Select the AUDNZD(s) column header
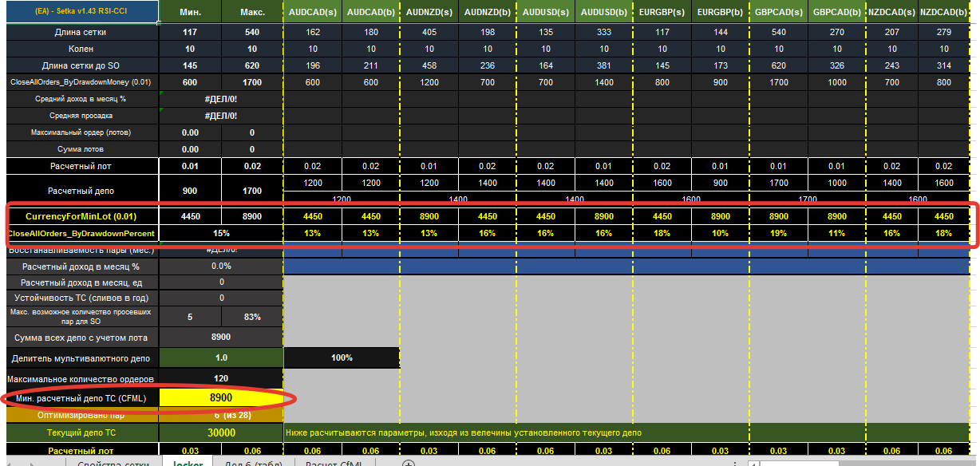This screenshot has width=980, height=466. point(429,14)
